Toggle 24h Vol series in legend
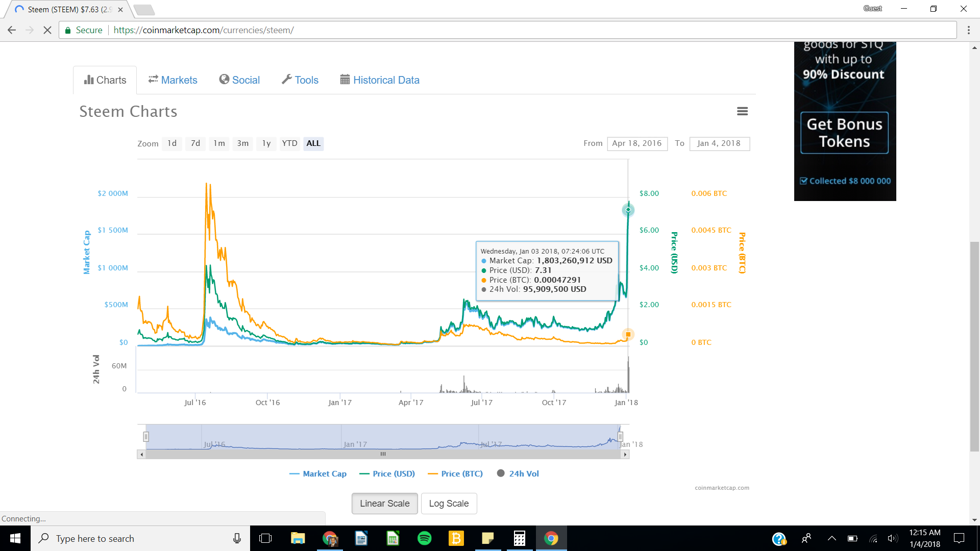Screen dimensions: 980x551 tap(518, 473)
